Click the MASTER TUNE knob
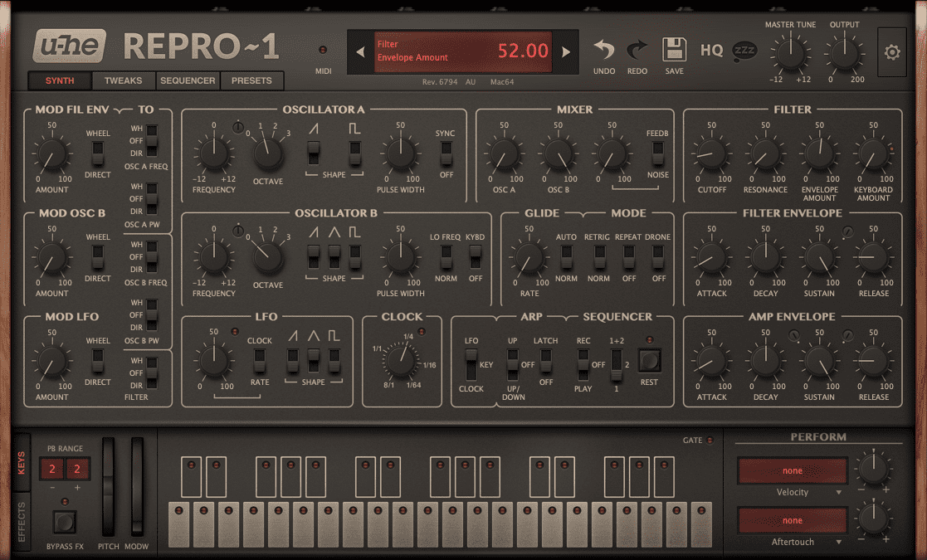The width and height of the screenshot is (927, 560). (790, 54)
